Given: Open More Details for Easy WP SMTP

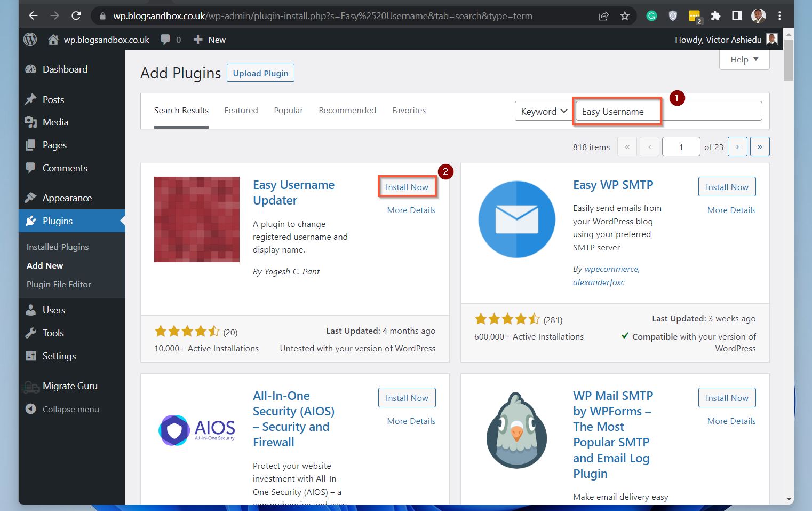Looking at the screenshot, I should click(x=731, y=210).
